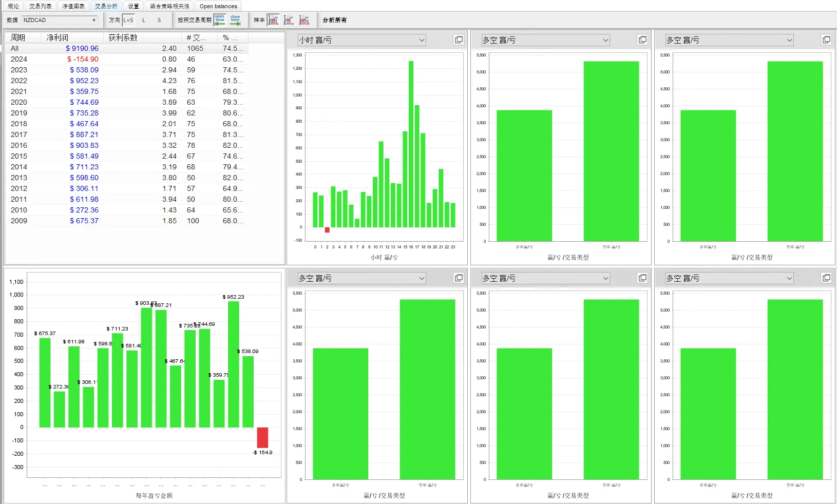
Task: Click the 分析所有 button
Action: click(x=335, y=20)
